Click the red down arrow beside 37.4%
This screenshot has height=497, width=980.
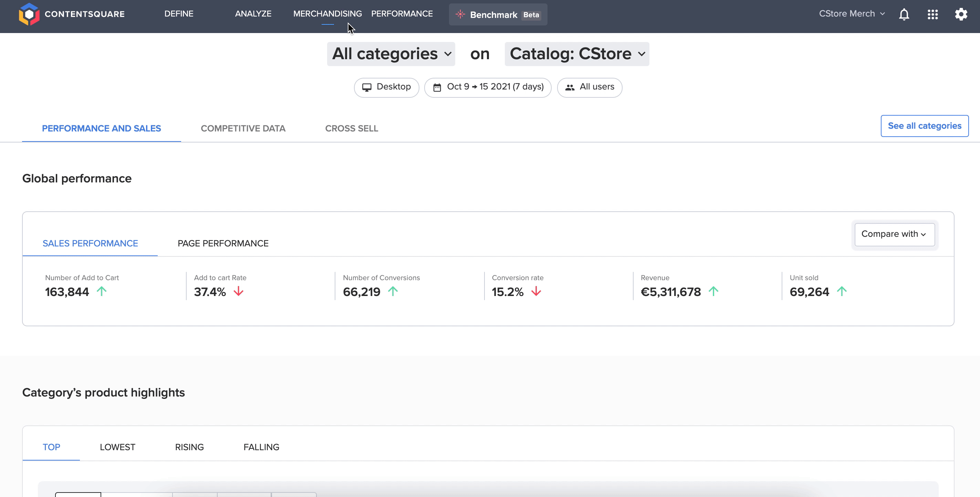pos(239,291)
